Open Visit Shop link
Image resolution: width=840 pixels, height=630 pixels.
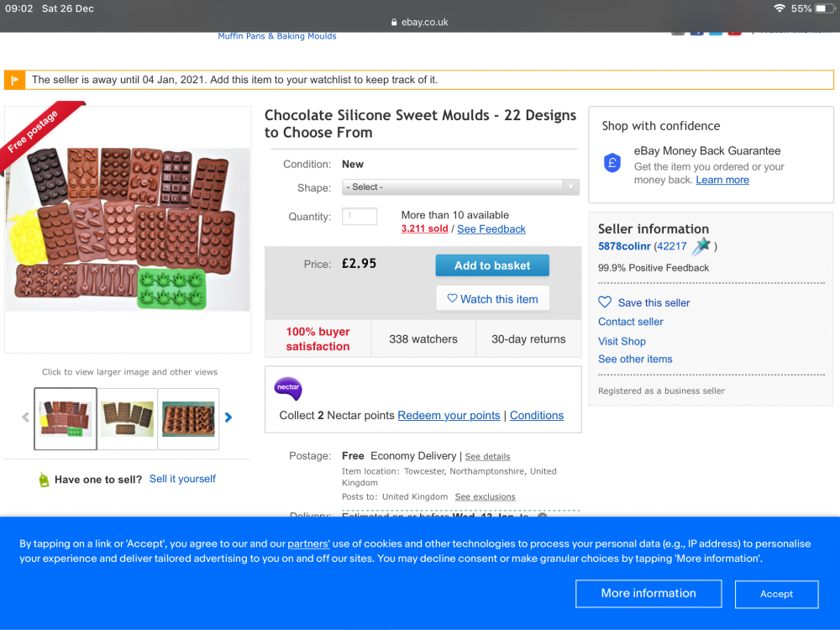pyautogui.click(x=622, y=341)
